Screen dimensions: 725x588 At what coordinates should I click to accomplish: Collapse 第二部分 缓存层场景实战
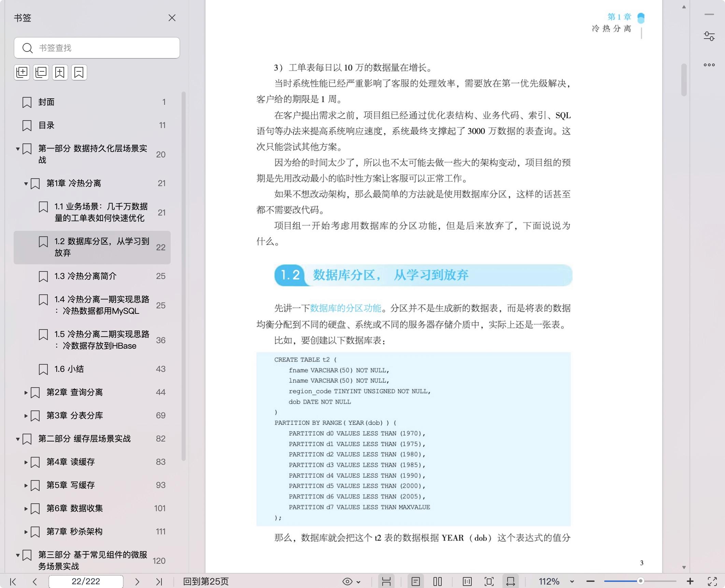tap(18, 439)
